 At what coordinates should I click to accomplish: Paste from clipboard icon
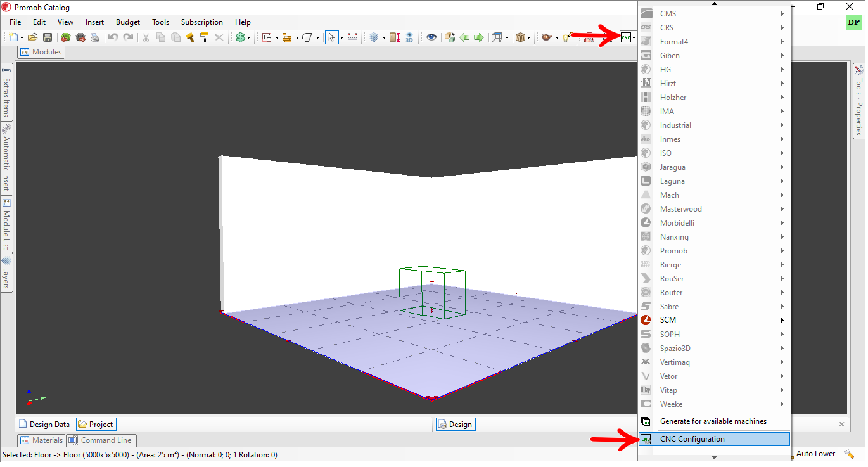176,37
